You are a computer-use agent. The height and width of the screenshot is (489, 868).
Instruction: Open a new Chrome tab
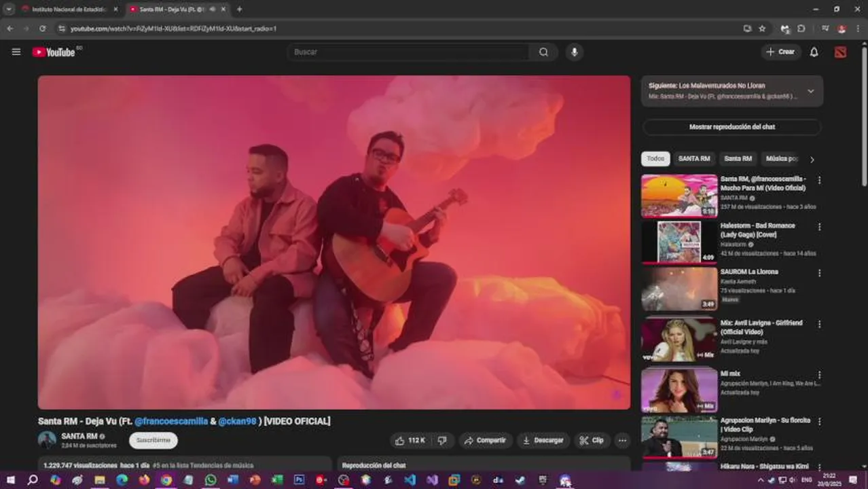point(239,10)
